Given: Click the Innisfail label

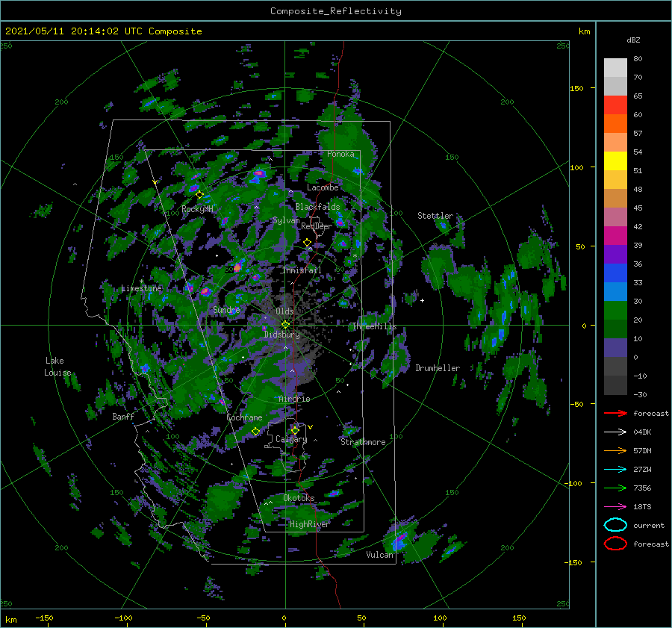Looking at the screenshot, I should click(302, 270).
